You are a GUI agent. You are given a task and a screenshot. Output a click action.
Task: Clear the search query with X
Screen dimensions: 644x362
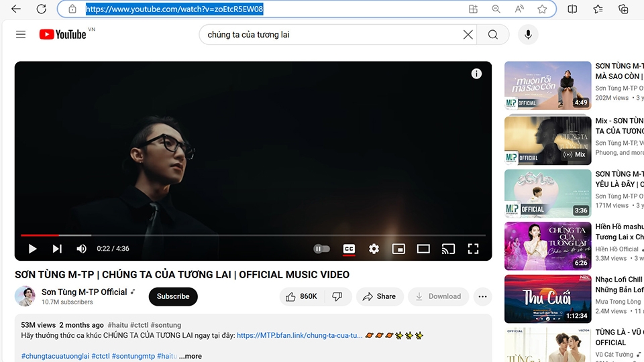pos(468,34)
